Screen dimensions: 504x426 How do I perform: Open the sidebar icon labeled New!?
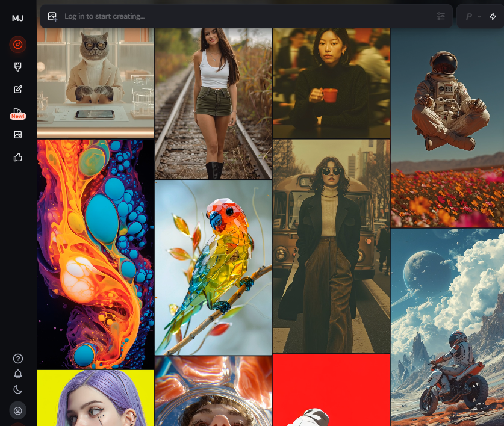click(17, 113)
